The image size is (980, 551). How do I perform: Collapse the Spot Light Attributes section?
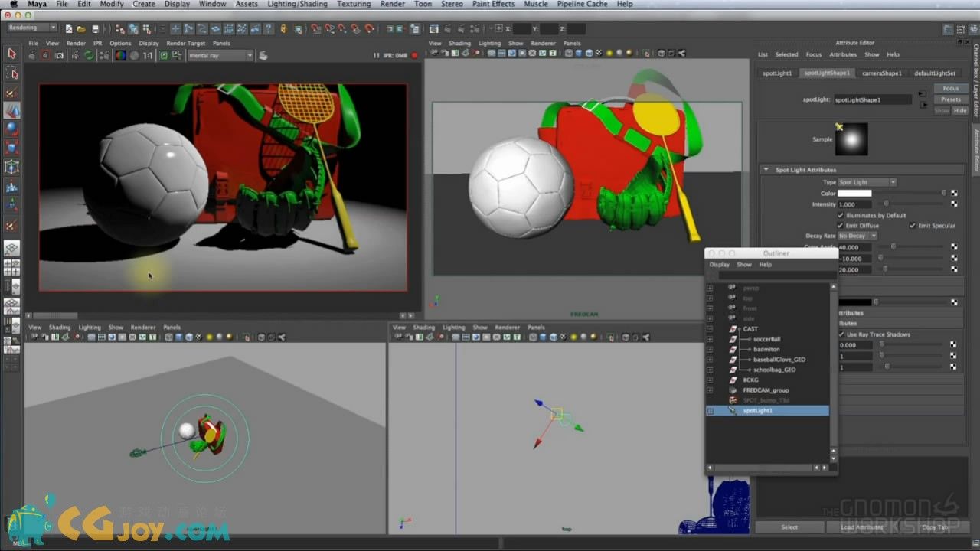click(766, 170)
